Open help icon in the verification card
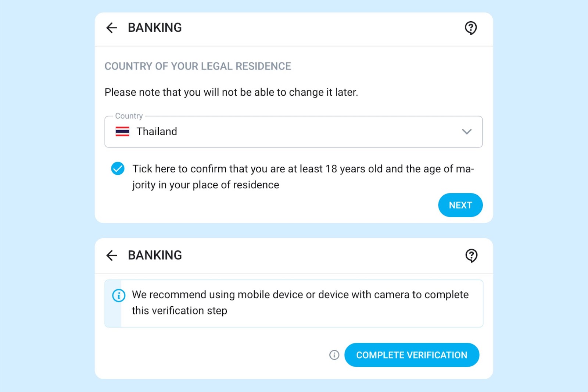Image resolution: width=588 pixels, height=392 pixels. [471, 256]
